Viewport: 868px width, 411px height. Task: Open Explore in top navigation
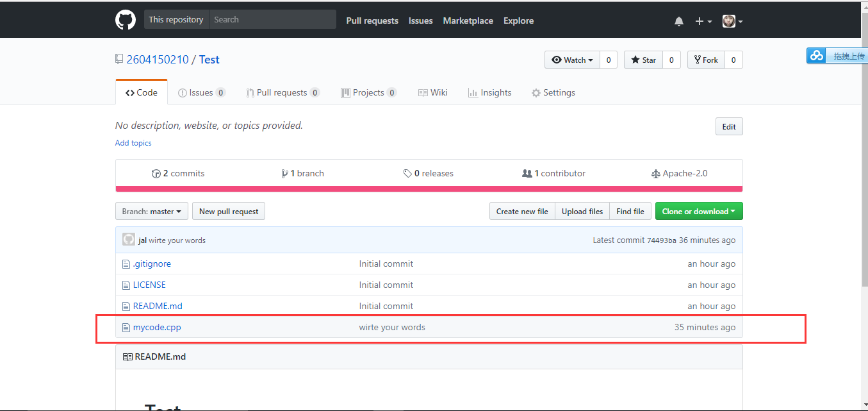tap(519, 21)
